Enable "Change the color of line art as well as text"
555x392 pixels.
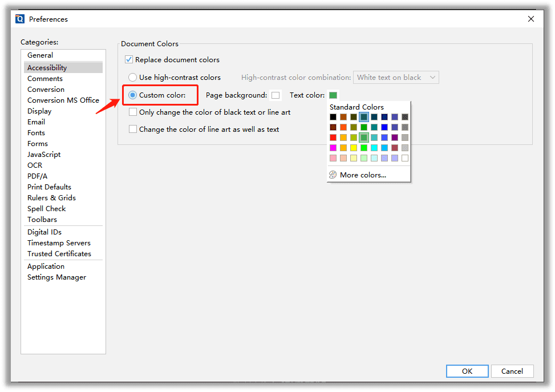tap(132, 129)
